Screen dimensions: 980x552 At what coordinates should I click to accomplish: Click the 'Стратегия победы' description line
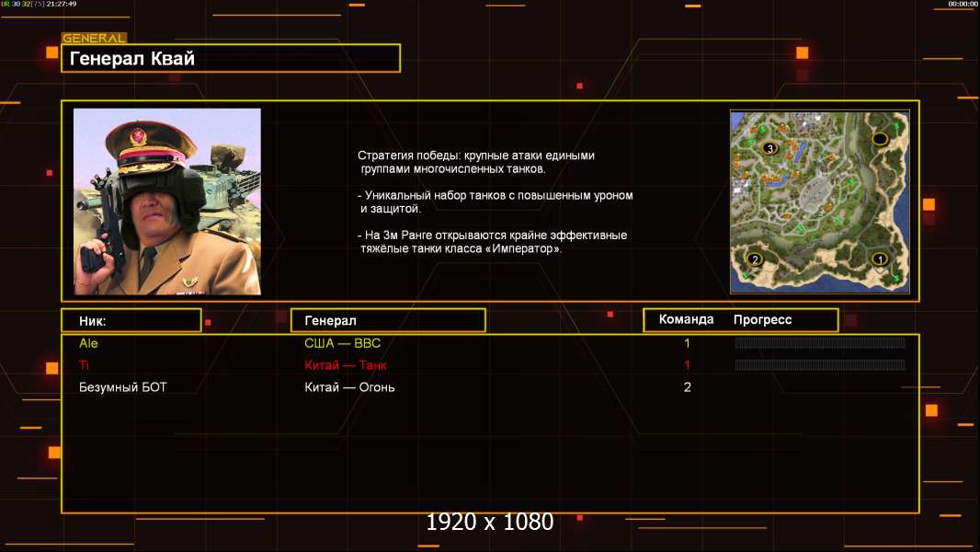pyautogui.click(x=476, y=162)
